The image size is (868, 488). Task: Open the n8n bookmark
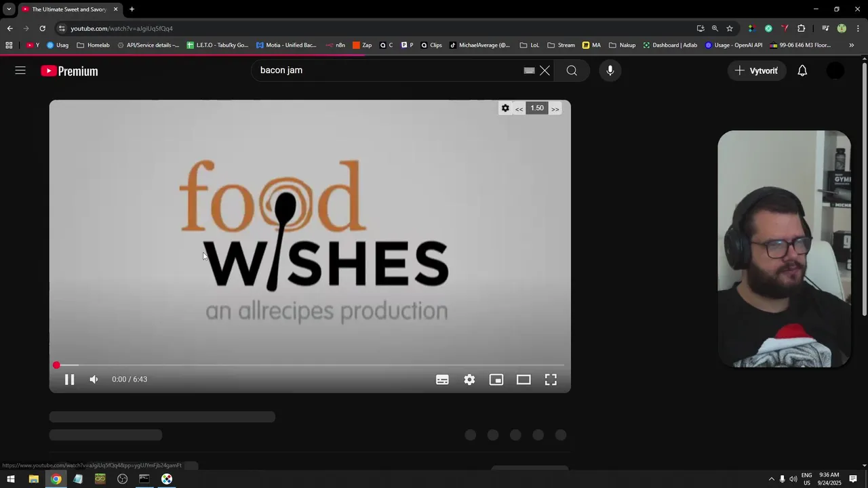(x=335, y=45)
